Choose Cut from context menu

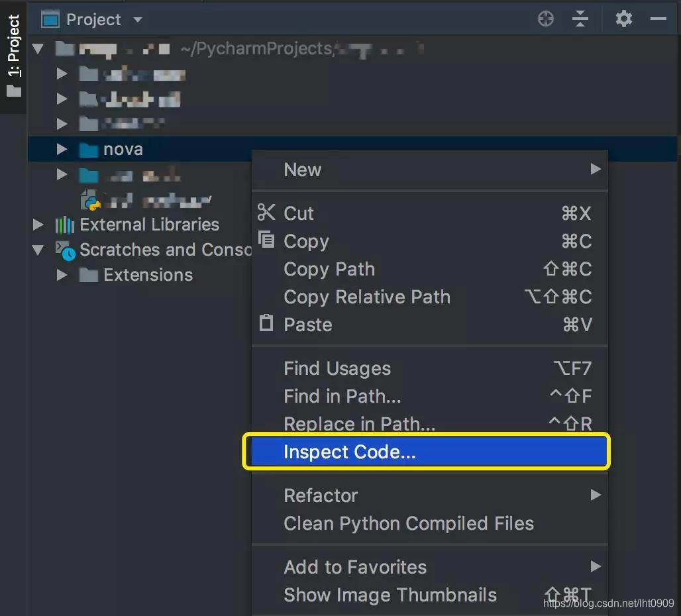point(429,213)
